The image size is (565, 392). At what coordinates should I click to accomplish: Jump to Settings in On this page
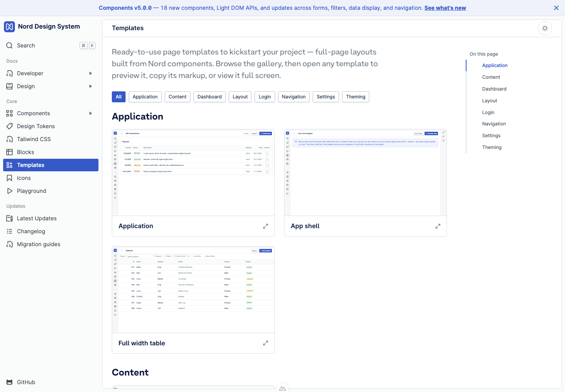491,136
